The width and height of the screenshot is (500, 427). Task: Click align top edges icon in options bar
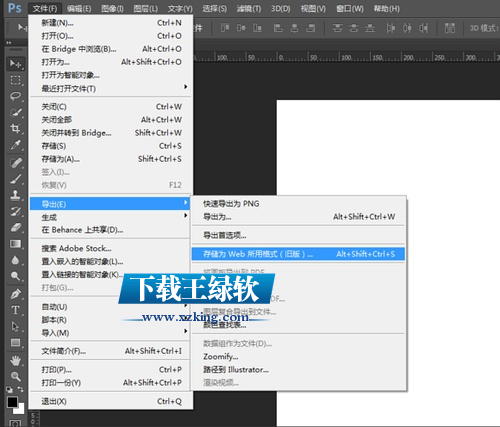click(225, 28)
